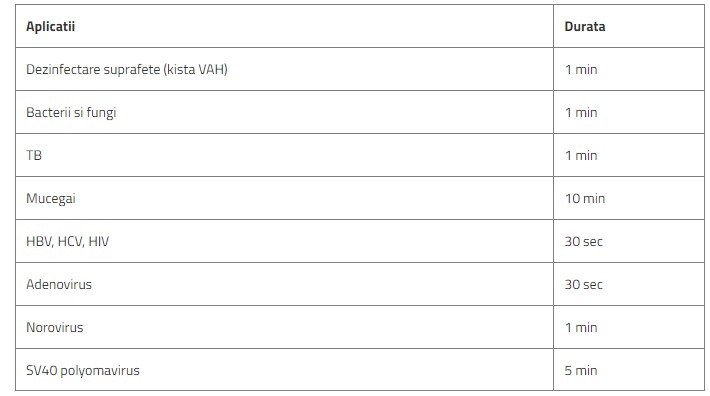This screenshot has height=396, width=710.
Task: Click the word fungi in the table
Action: (101, 113)
